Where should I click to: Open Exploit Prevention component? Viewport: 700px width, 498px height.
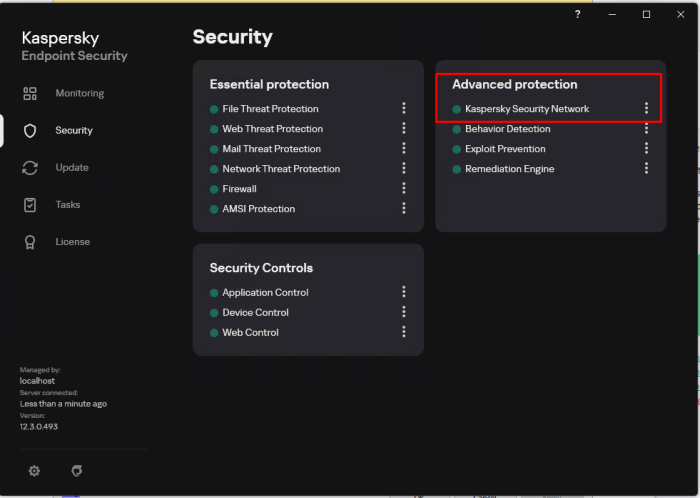[505, 149]
